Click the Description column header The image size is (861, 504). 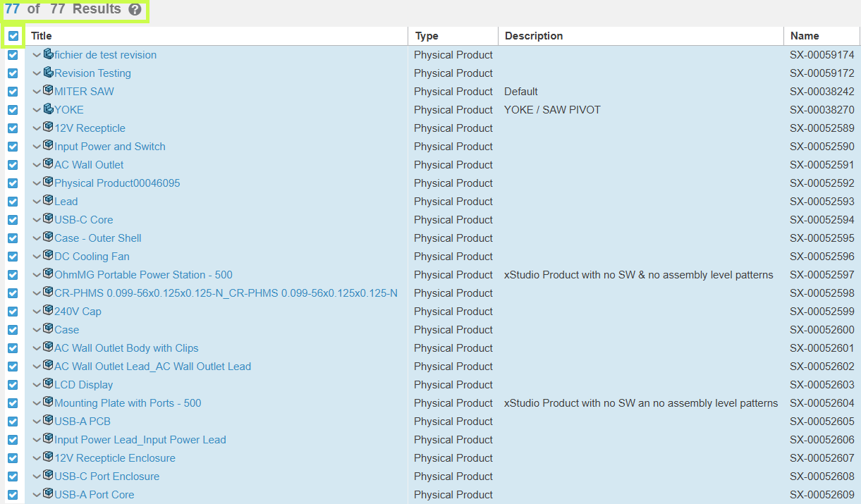[533, 36]
